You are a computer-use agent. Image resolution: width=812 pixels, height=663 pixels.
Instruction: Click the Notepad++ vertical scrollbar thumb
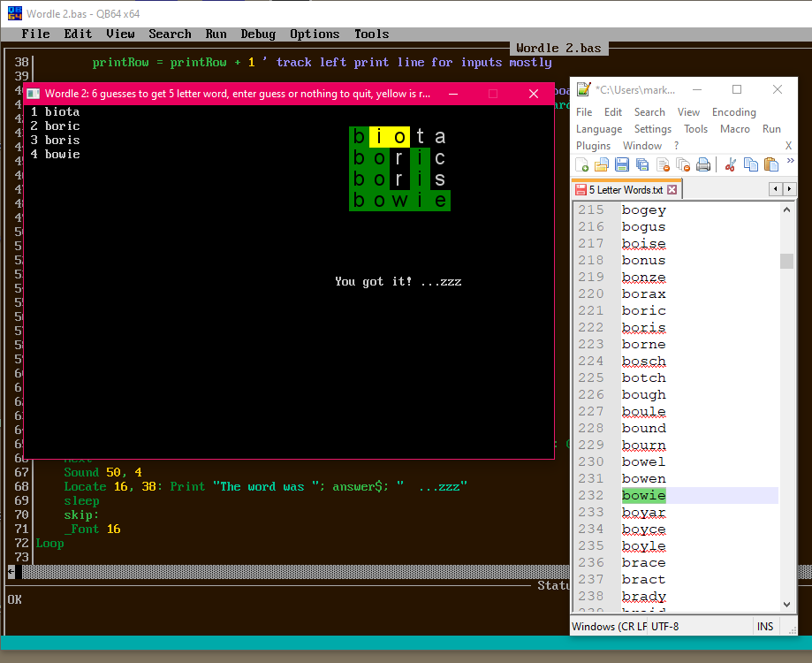coord(786,261)
